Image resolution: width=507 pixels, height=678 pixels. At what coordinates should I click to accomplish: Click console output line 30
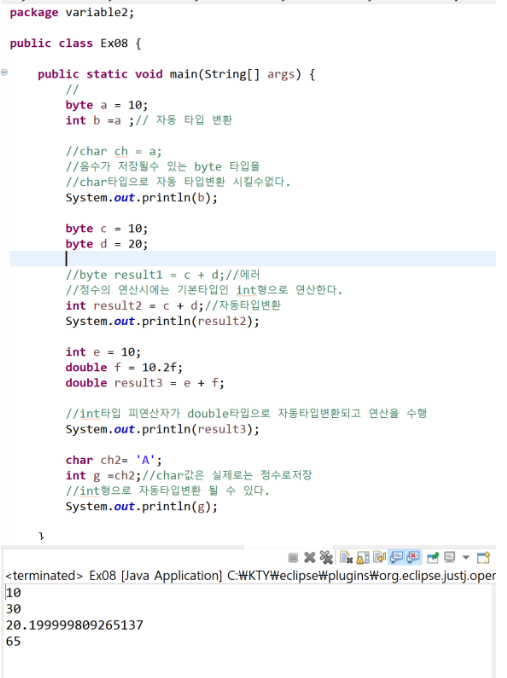[13, 609]
